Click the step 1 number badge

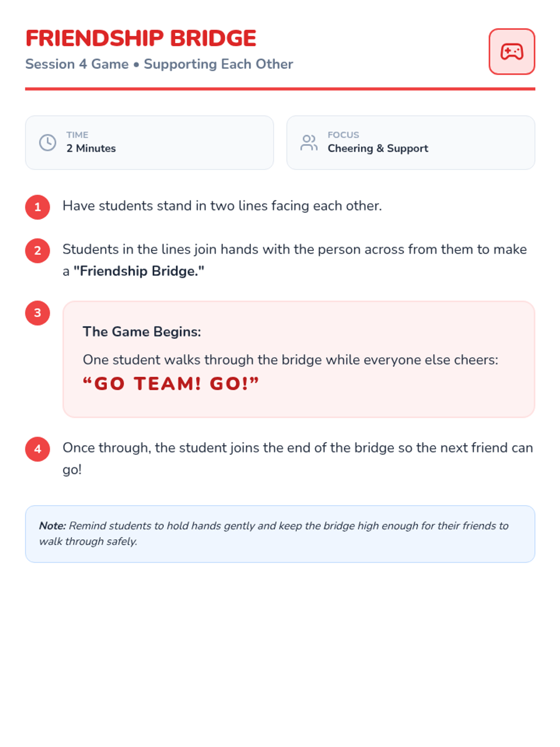coord(38,207)
